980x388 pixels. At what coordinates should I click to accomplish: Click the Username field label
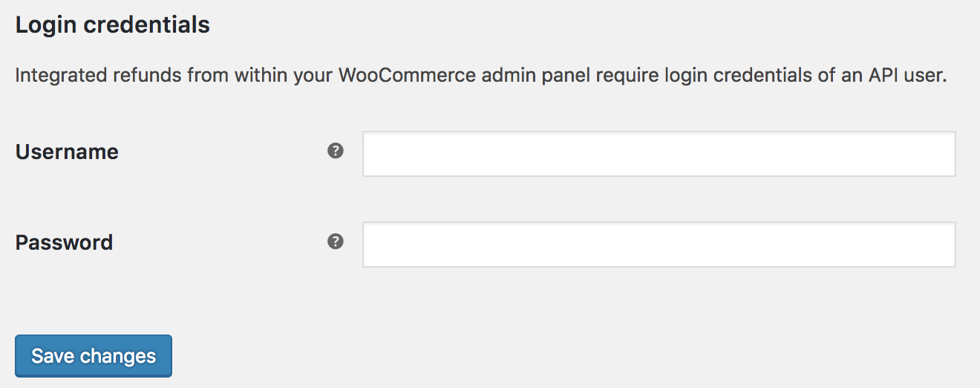(x=67, y=152)
